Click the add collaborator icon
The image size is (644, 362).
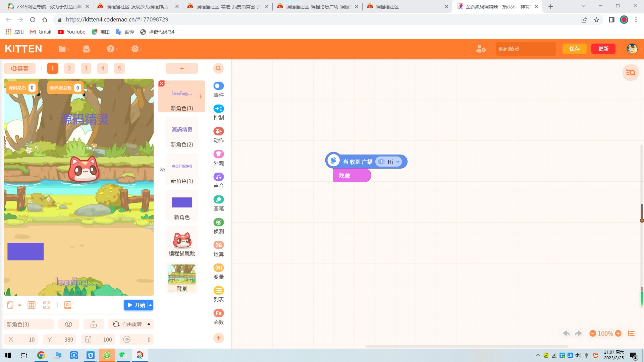(481, 49)
